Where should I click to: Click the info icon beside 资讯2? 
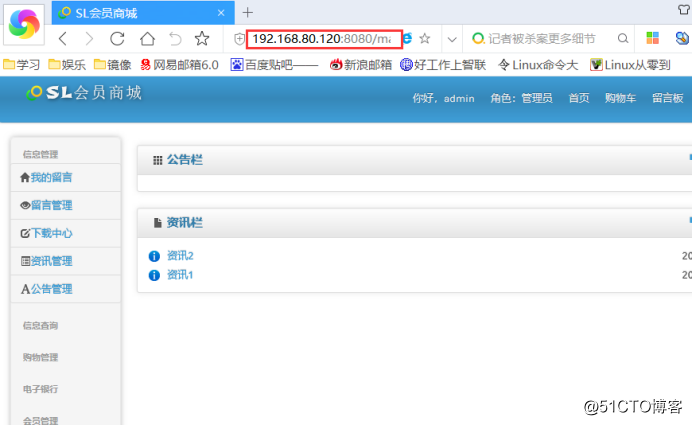click(154, 256)
